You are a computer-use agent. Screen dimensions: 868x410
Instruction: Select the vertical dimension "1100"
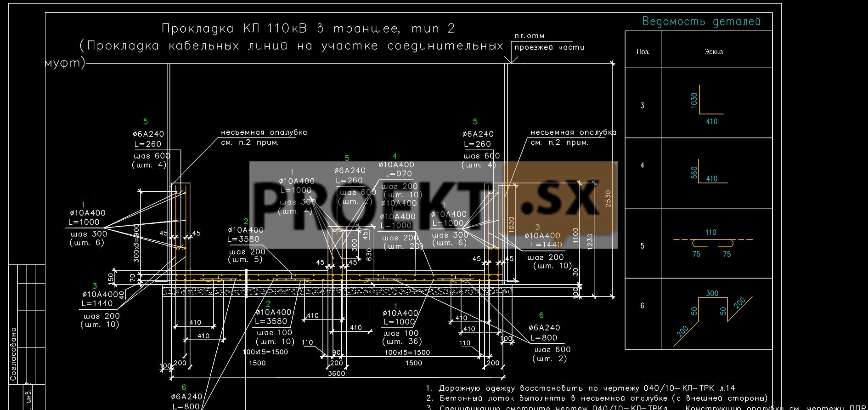coord(576,236)
